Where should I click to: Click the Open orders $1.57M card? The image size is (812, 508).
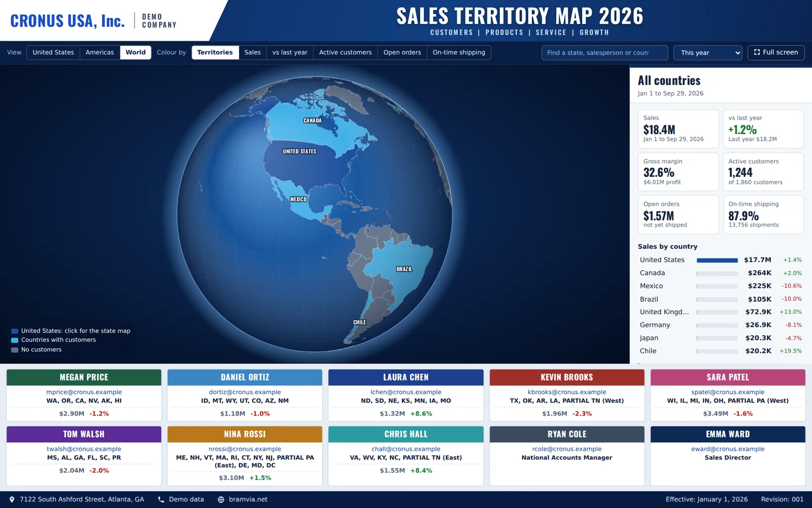click(x=678, y=214)
